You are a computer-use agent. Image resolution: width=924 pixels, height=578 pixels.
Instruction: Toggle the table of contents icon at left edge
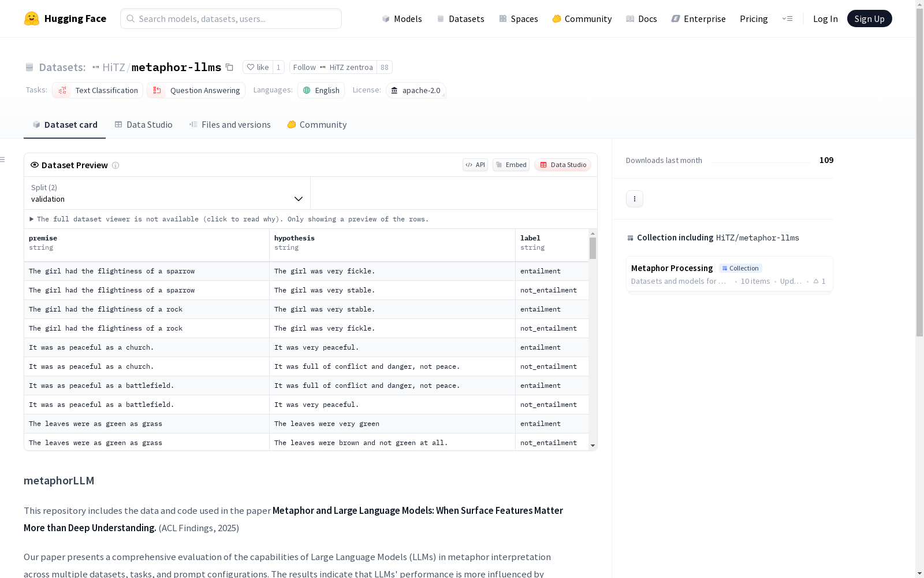pyautogui.click(x=3, y=160)
